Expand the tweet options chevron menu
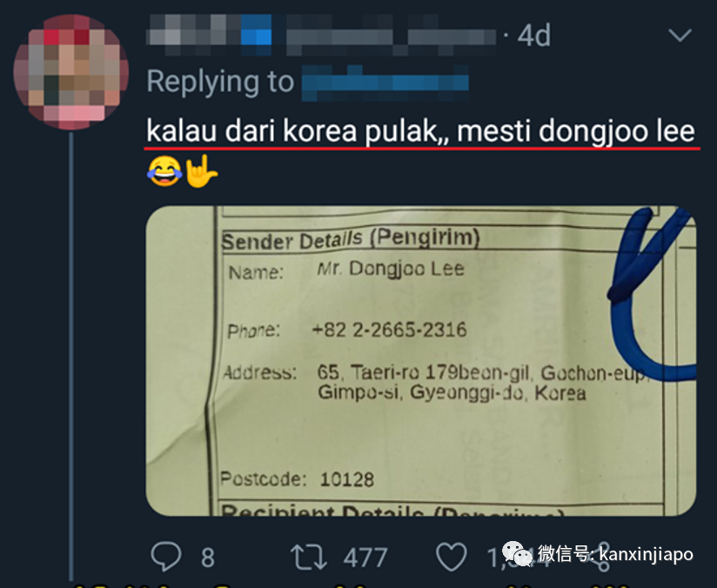This screenshot has width=717, height=588. click(x=680, y=35)
